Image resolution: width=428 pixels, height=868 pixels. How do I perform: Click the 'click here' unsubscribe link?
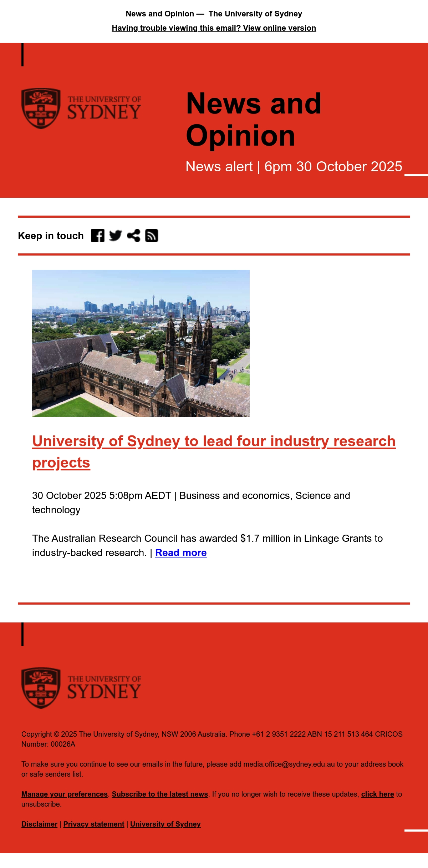coord(377,794)
